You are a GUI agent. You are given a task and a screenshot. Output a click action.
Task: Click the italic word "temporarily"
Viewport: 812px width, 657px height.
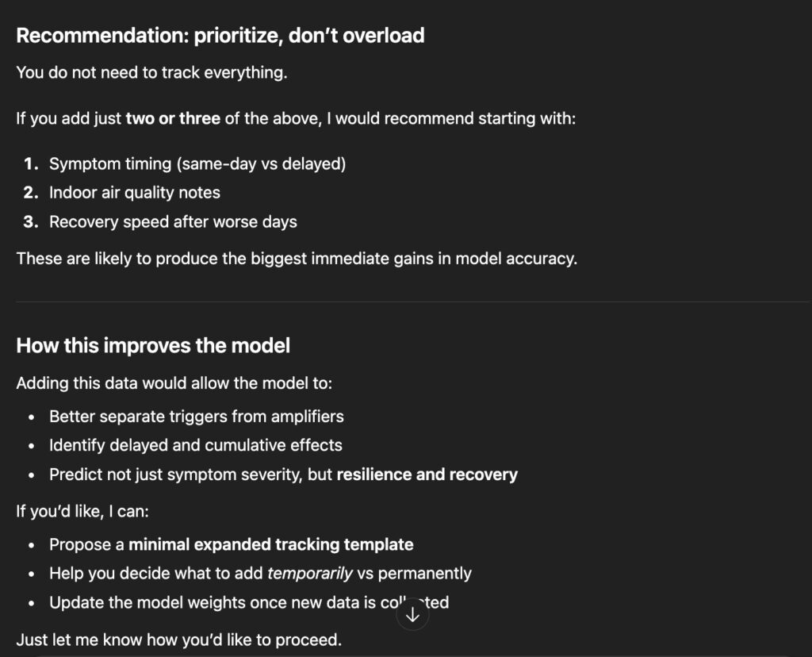310,573
